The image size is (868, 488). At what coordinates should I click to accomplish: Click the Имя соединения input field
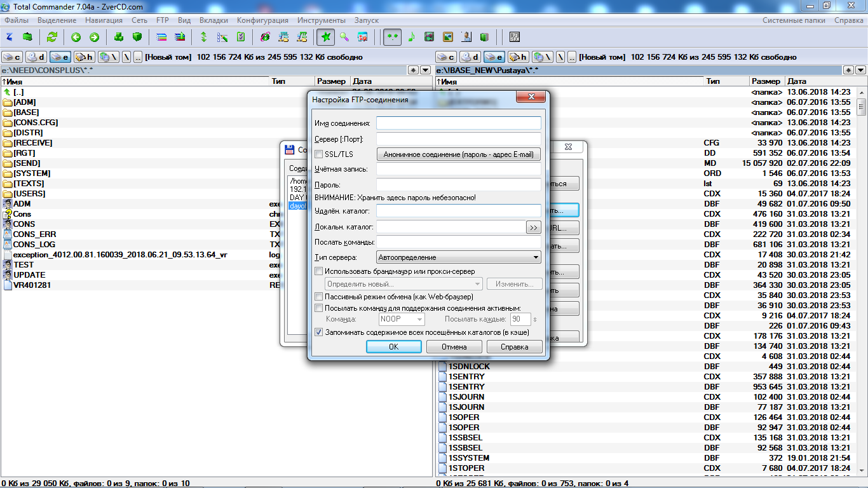[x=458, y=123]
